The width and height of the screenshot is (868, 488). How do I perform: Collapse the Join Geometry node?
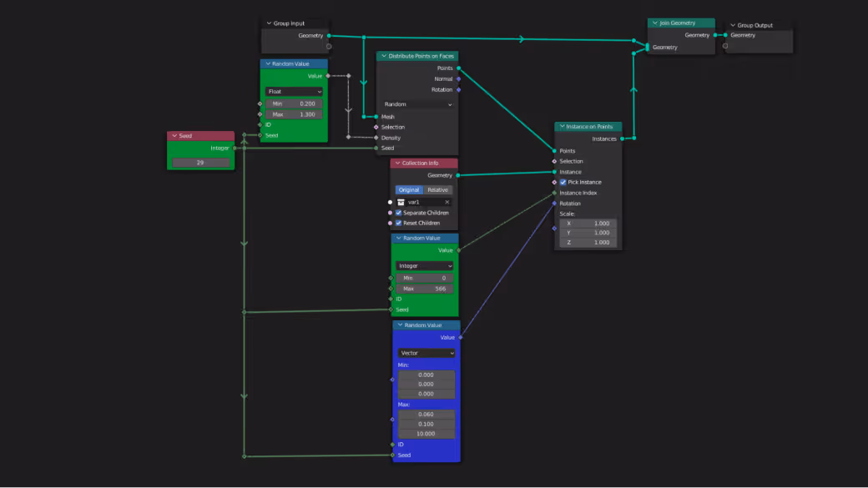656,23
